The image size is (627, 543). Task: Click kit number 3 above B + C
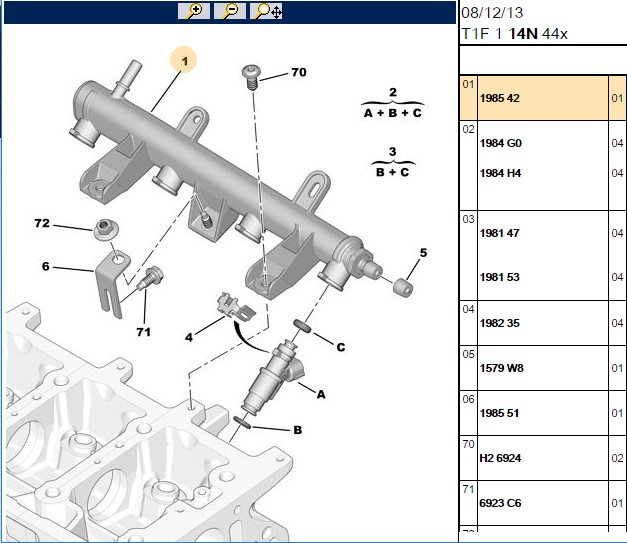(392, 152)
